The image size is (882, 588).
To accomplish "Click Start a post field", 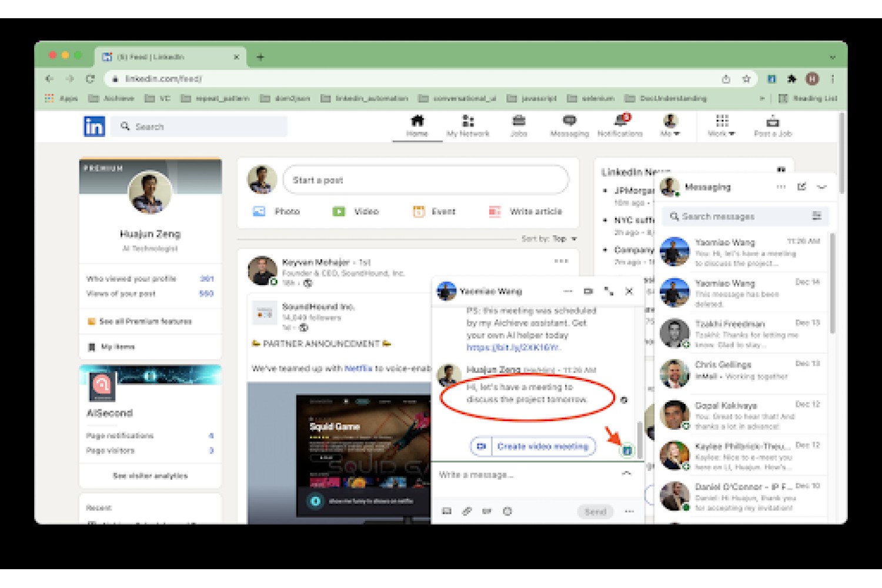I will point(426,180).
